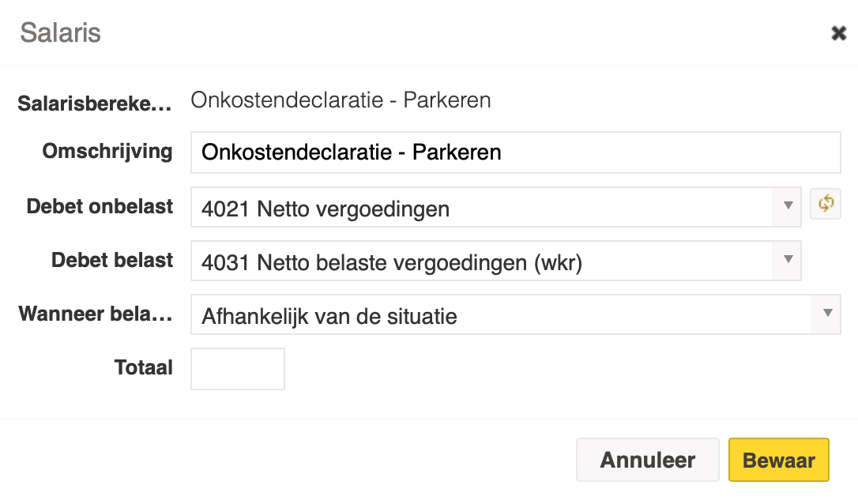Click the 'Afhankelijk van de situatie' selection text
Image resolution: width=858 pixels, height=504 pixels.
pos(329,316)
